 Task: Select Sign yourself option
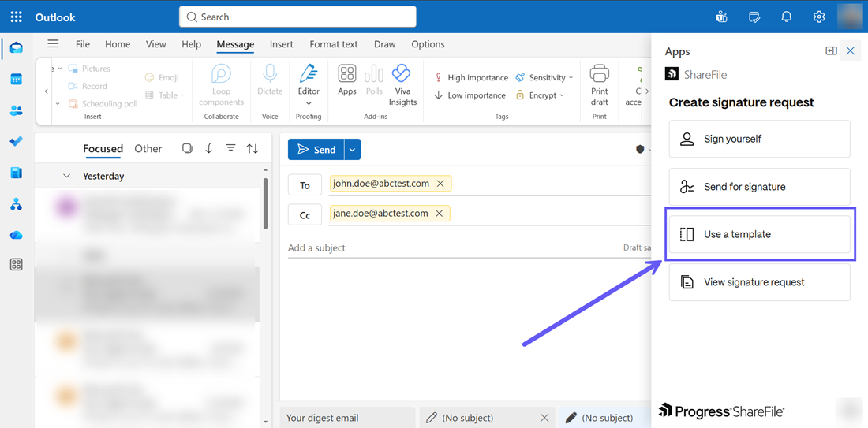click(759, 139)
